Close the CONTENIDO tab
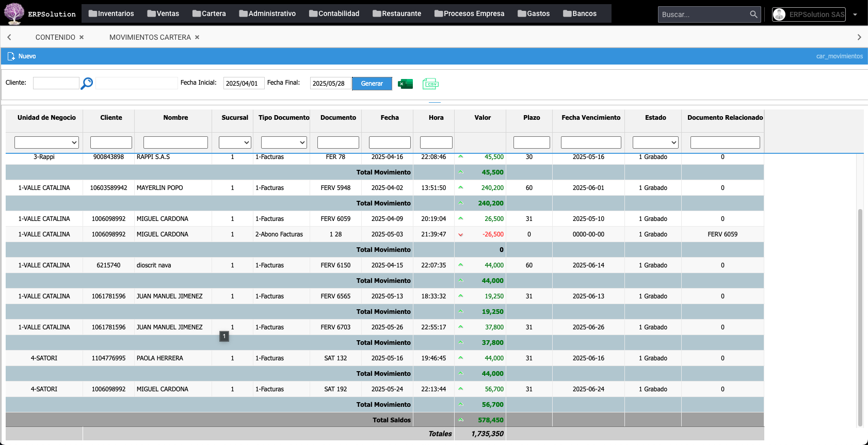 coord(82,37)
